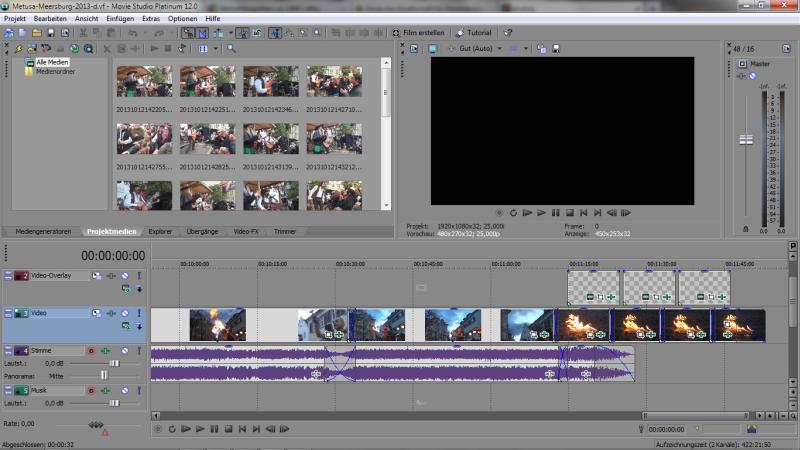Pause playback in the preview window
The image size is (800, 450).
[x=555, y=213]
